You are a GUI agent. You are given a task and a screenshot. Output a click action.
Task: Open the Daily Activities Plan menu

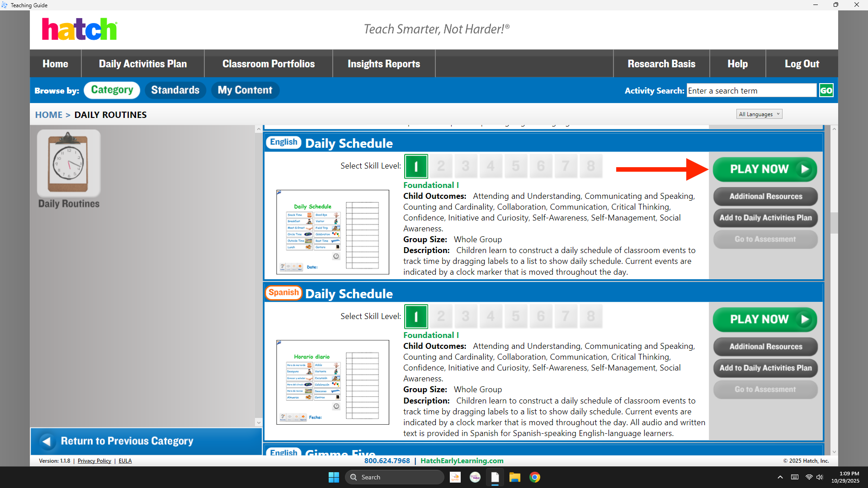click(143, 64)
